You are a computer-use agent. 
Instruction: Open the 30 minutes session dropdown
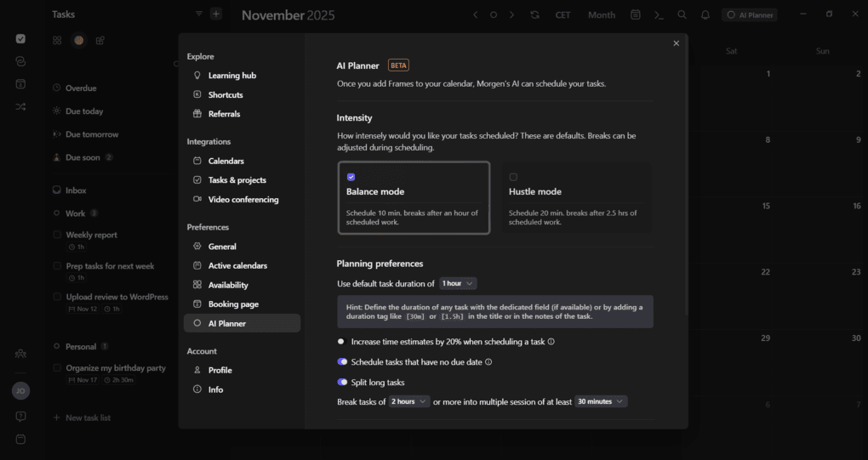pyautogui.click(x=601, y=401)
